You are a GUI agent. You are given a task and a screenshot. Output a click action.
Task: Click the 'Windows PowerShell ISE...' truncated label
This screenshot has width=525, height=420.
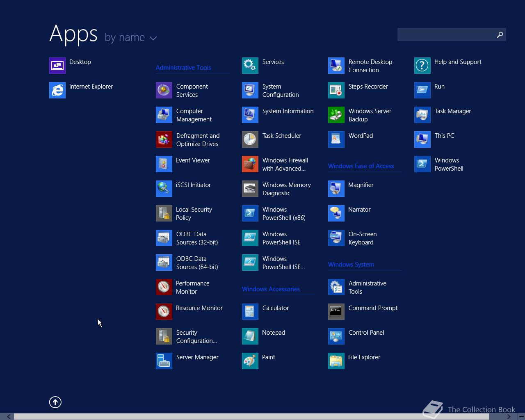tap(283, 263)
